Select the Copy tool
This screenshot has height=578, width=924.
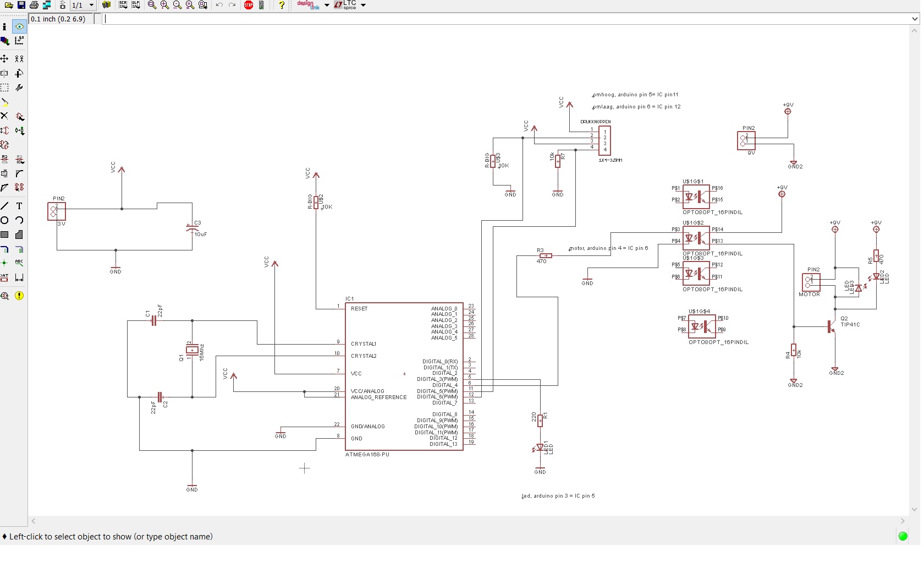19,58
